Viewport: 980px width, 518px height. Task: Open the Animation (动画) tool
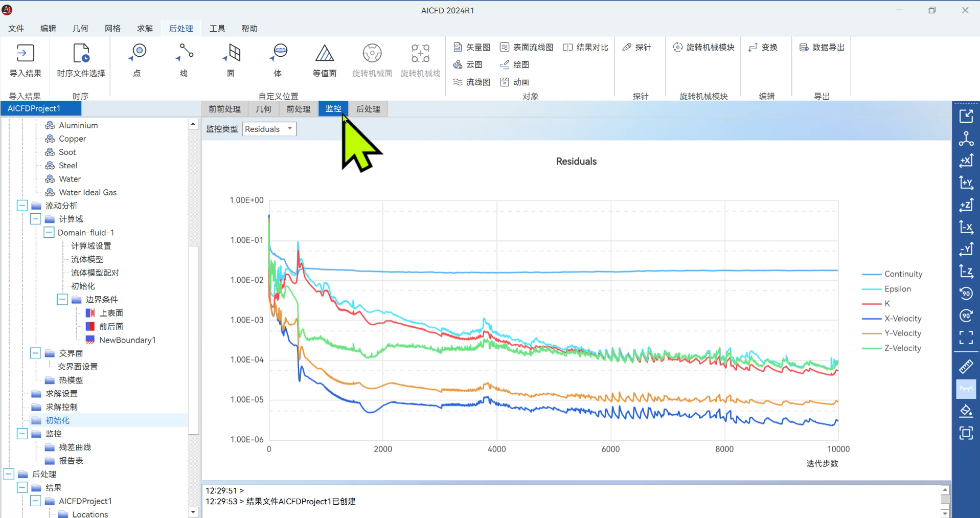pyautogui.click(x=514, y=82)
